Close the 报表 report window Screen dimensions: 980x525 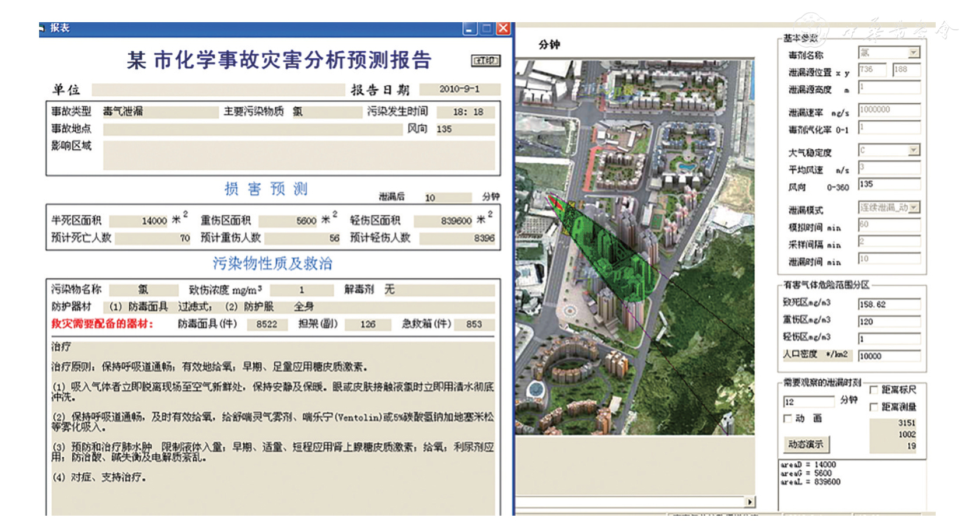(x=503, y=29)
